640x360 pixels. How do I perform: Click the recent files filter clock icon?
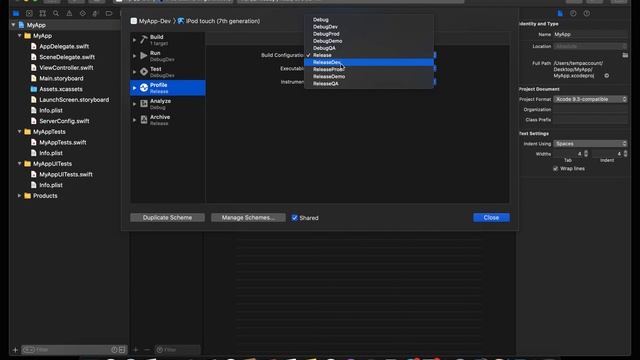pyautogui.click(x=114, y=350)
